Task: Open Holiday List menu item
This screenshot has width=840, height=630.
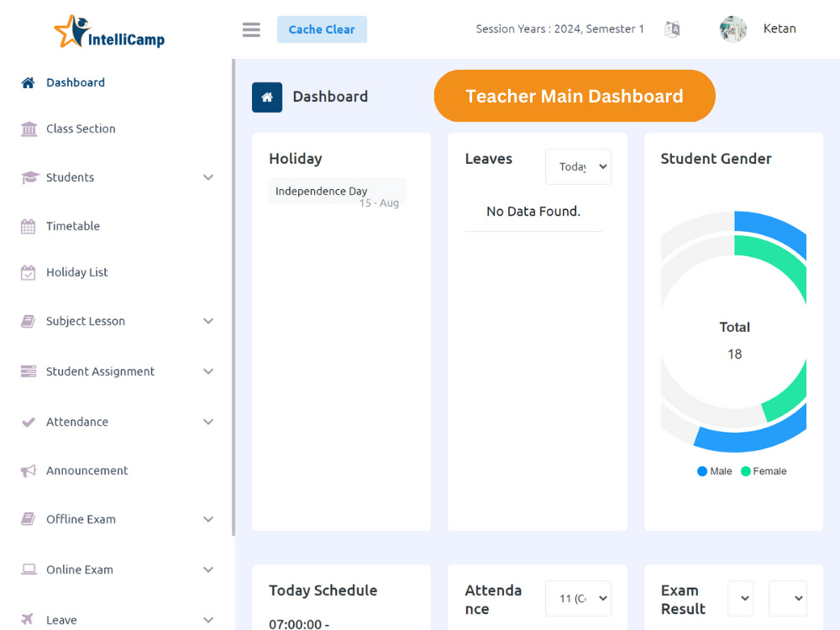Action: pos(77,272)
